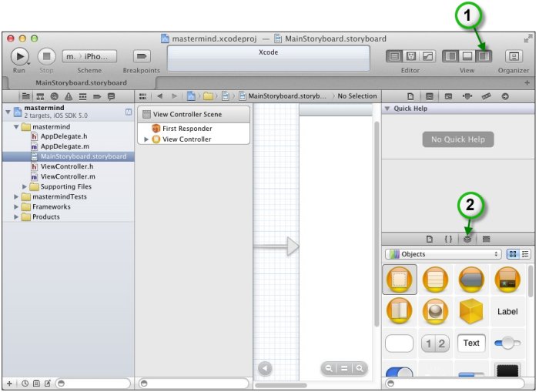This screenshot has width=539, height=392.
Task: Show the Media library
Action: (486, 239)
